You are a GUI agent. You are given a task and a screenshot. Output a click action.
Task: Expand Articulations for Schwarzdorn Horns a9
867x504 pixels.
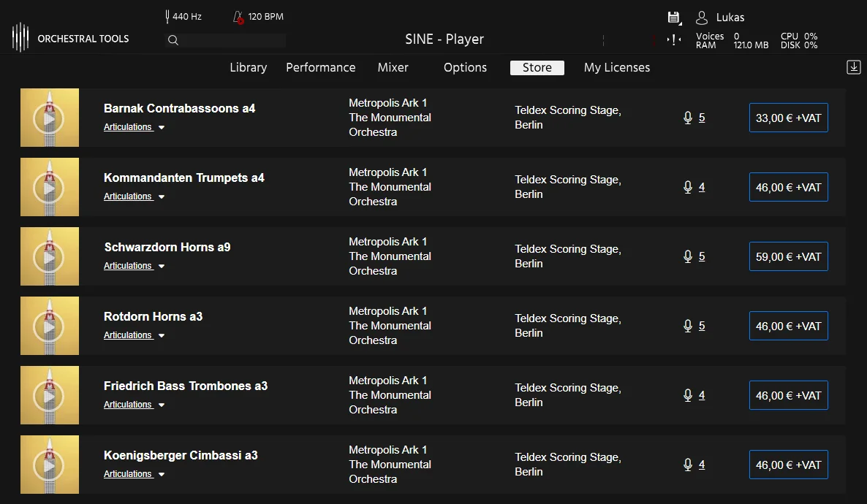(x=135, y=266)
